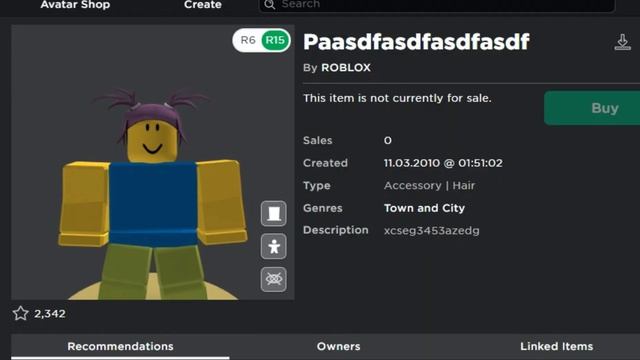Click the crossed-out 3D view icon
Viewport: 640px width, 360px height.
[273, 280]
